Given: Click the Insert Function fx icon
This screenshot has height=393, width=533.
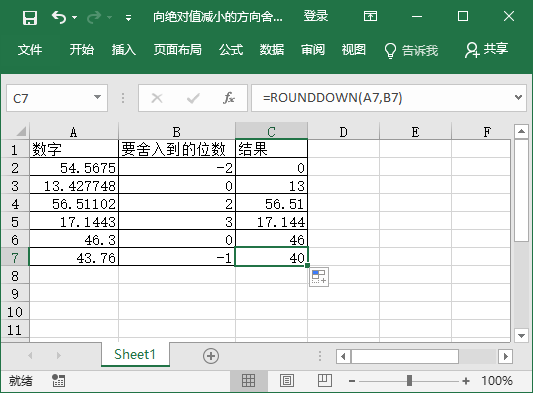Looking at the screenshot, I should (x=229, y=98).
